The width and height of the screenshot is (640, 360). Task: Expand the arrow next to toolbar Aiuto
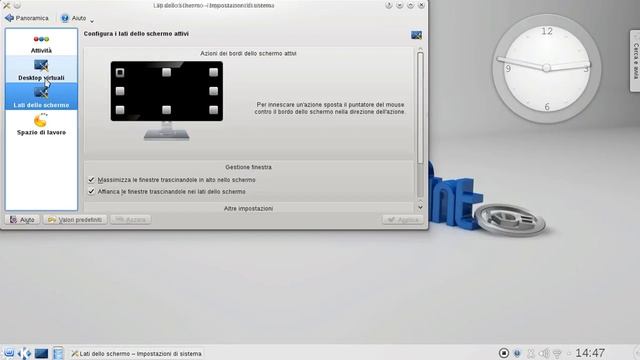tap(92, 20)
